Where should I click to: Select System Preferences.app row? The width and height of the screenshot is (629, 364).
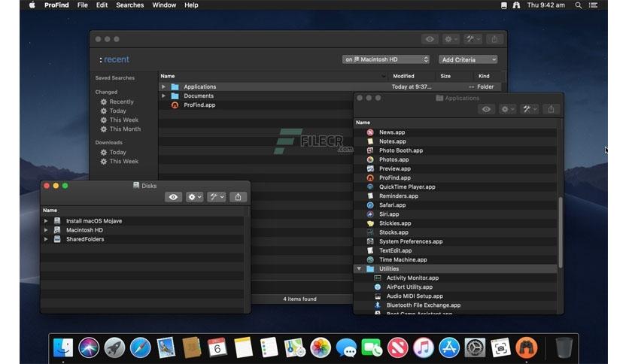click(x=455, y=241)
